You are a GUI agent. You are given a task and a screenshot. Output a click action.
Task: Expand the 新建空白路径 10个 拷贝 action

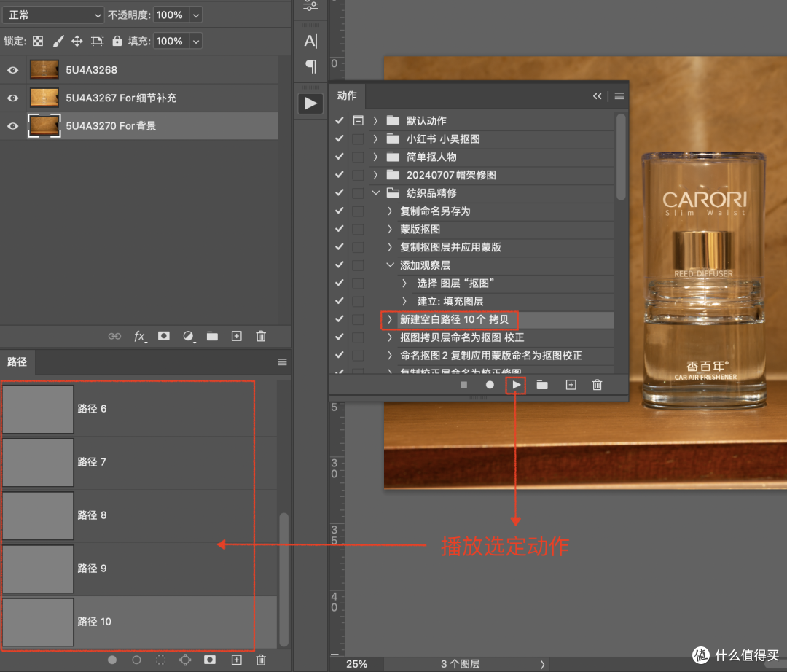click(x=389, y=319)
